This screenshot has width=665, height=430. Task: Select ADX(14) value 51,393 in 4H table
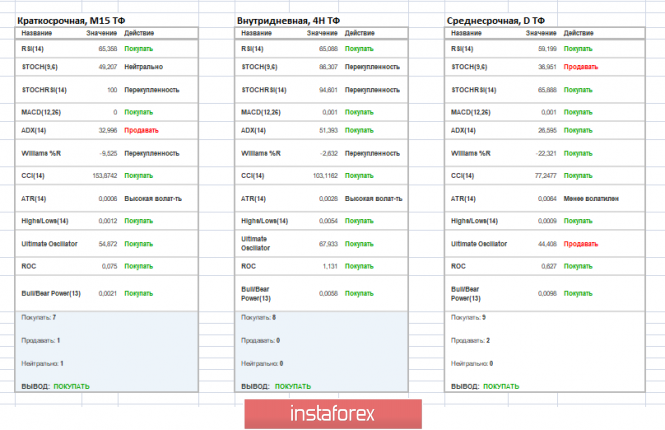[328, 130]
